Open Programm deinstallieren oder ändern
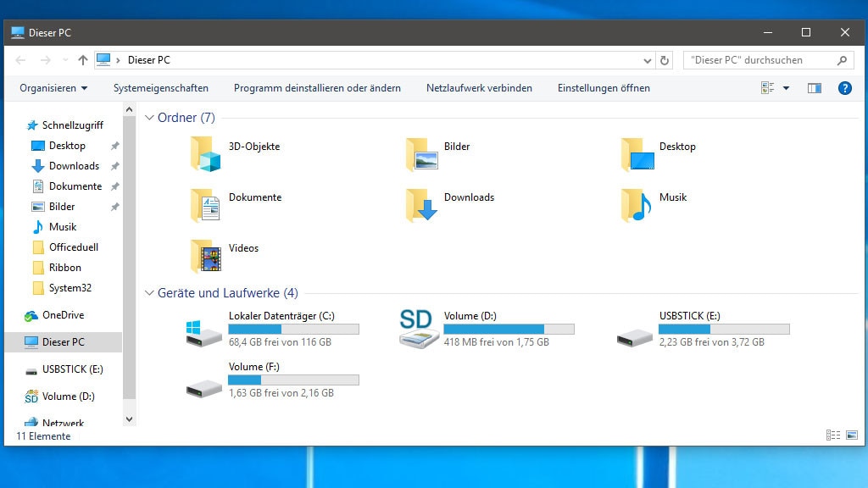 point(317,87)
